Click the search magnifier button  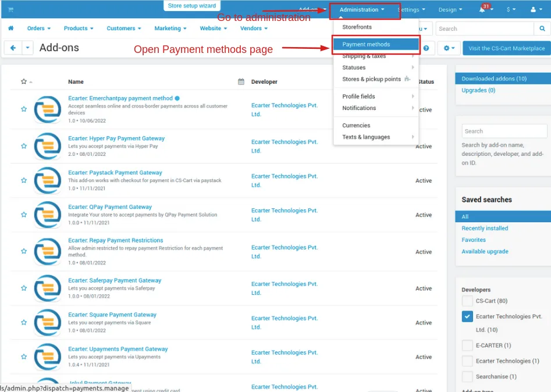[542, 29]
